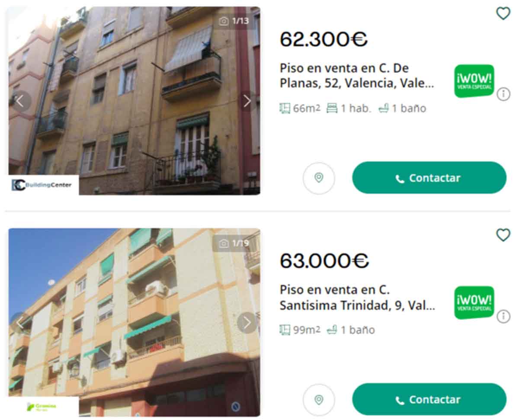
Task: Show previous photo of C. De Planas flat
Action: (x=20, y=101)
